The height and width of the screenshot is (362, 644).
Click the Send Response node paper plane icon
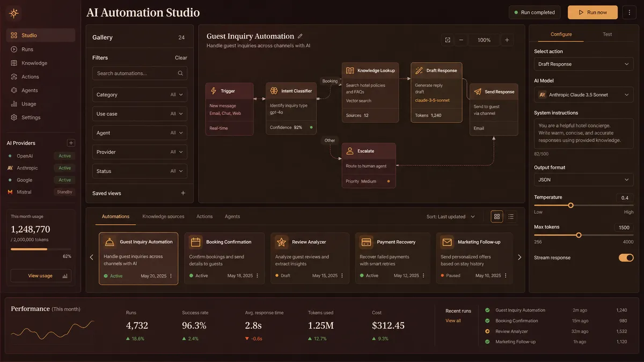click(477, 92)
